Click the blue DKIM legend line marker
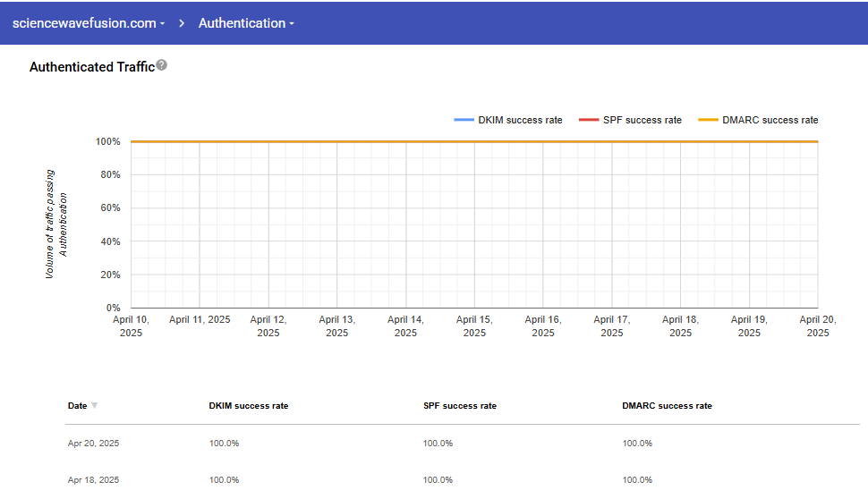This screenshot has width=868, height=499. [x=464, y=120]
